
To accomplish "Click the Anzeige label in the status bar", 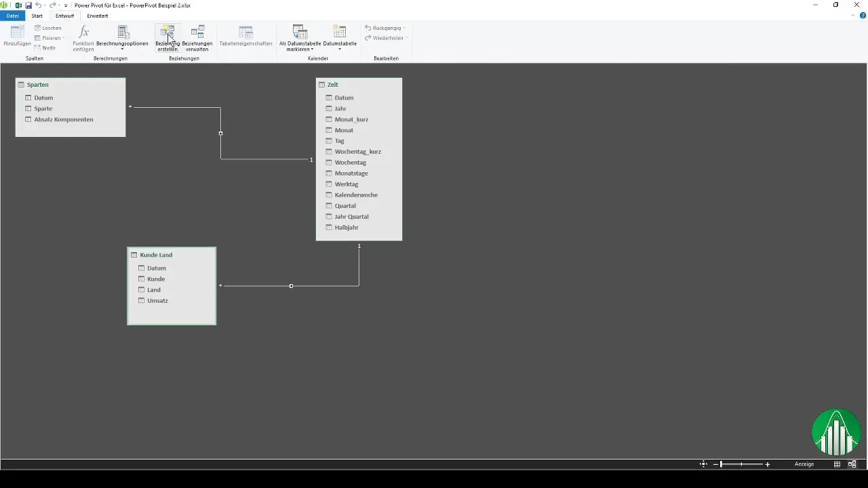I will (x=804, y=464).
